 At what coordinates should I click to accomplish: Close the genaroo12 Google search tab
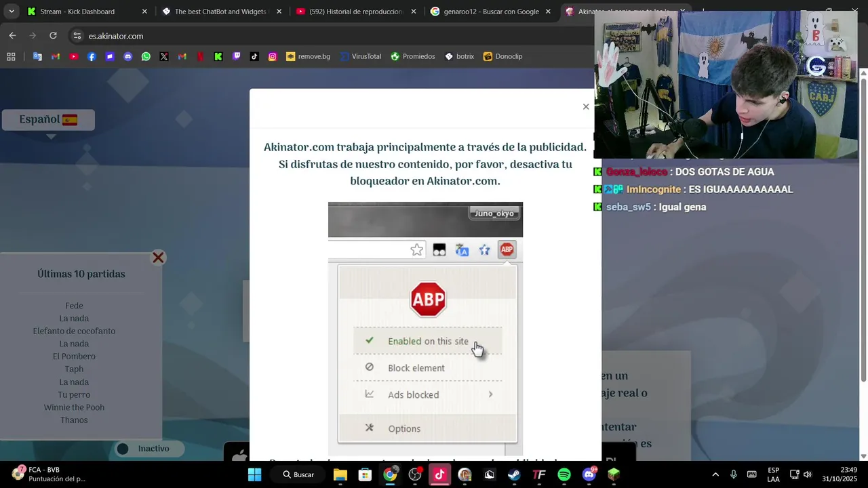(x=548, y=12)
